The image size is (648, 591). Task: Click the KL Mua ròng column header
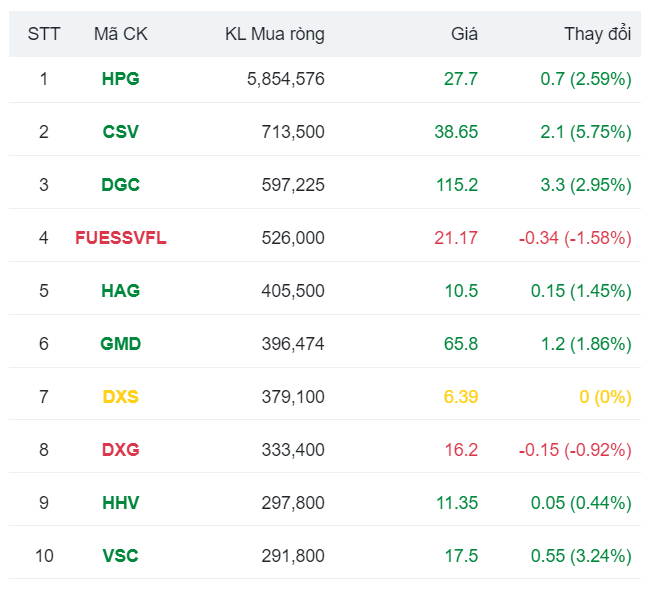point(275,34)
